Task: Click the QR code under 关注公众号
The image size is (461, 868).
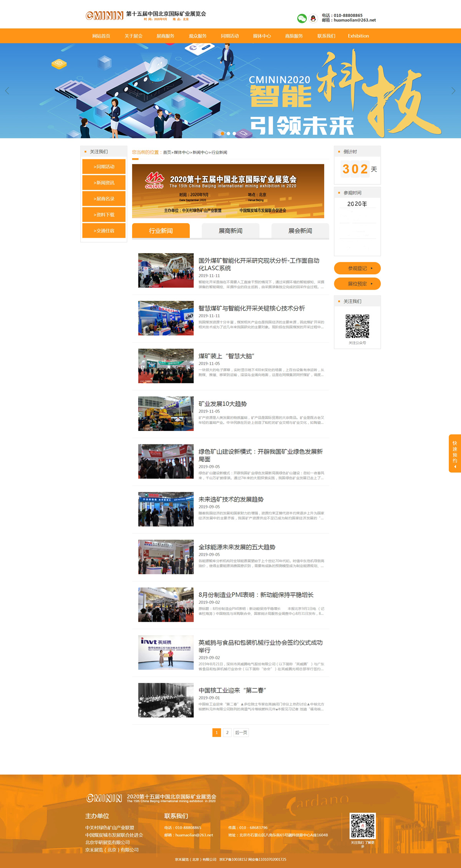Action: pyautogui.click(x=357, y=326)
